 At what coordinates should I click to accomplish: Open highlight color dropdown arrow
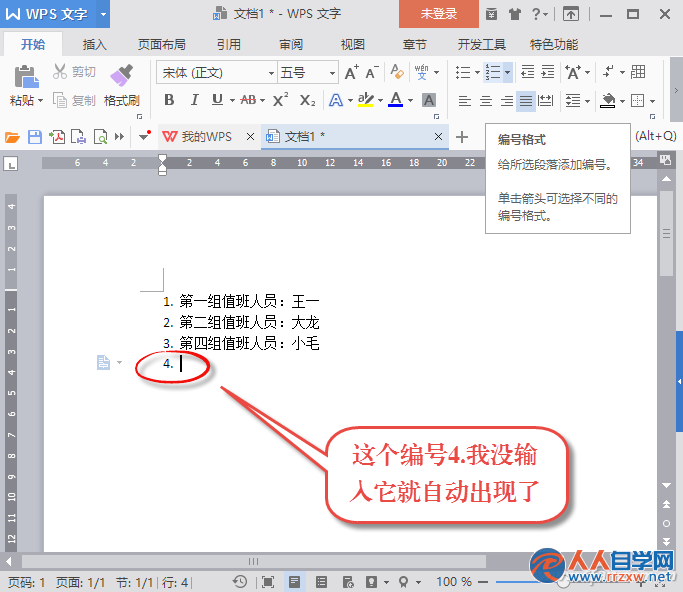pos(380,101)
